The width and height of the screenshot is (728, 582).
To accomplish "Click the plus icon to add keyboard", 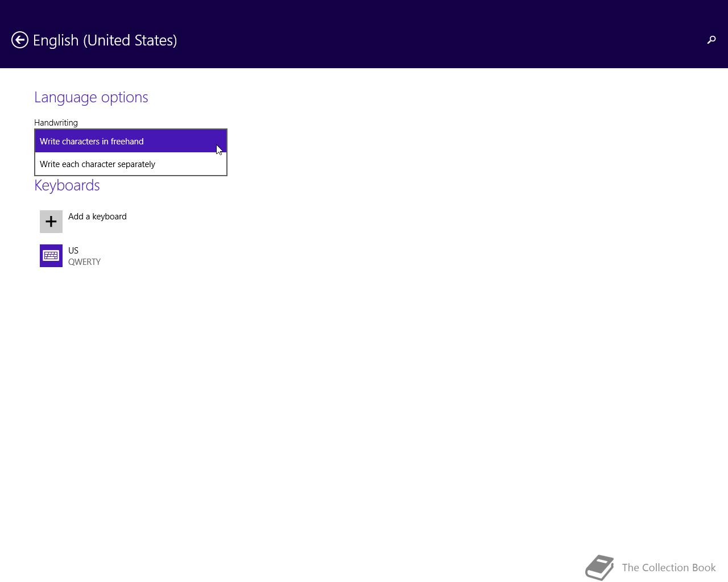I will (x=51, y=222).
